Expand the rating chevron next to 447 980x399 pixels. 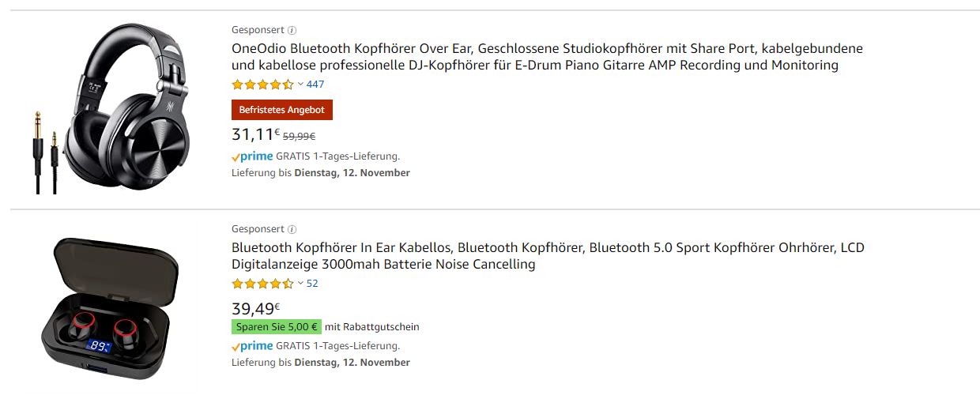tap(300, 85)
